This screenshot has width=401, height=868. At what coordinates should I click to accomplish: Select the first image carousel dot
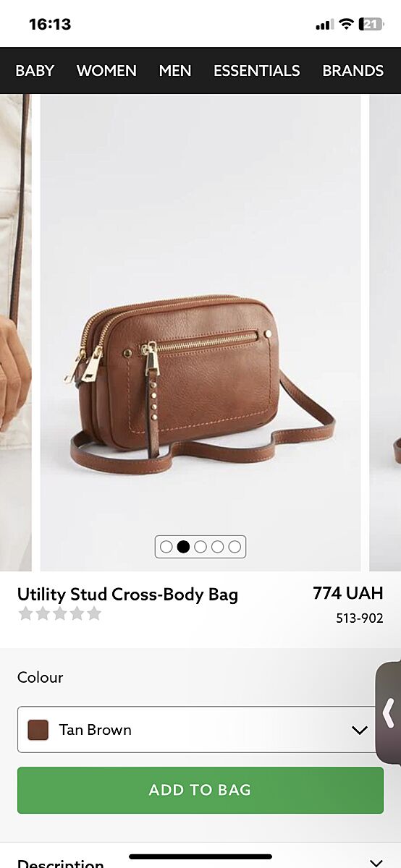coord(166,547)
